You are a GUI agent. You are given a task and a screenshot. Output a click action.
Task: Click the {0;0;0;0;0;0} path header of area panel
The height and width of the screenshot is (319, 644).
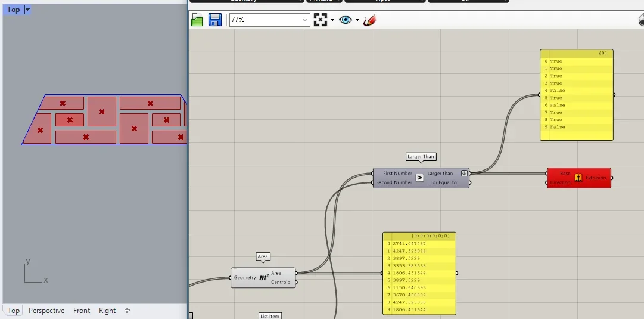[x=431, y=236]
